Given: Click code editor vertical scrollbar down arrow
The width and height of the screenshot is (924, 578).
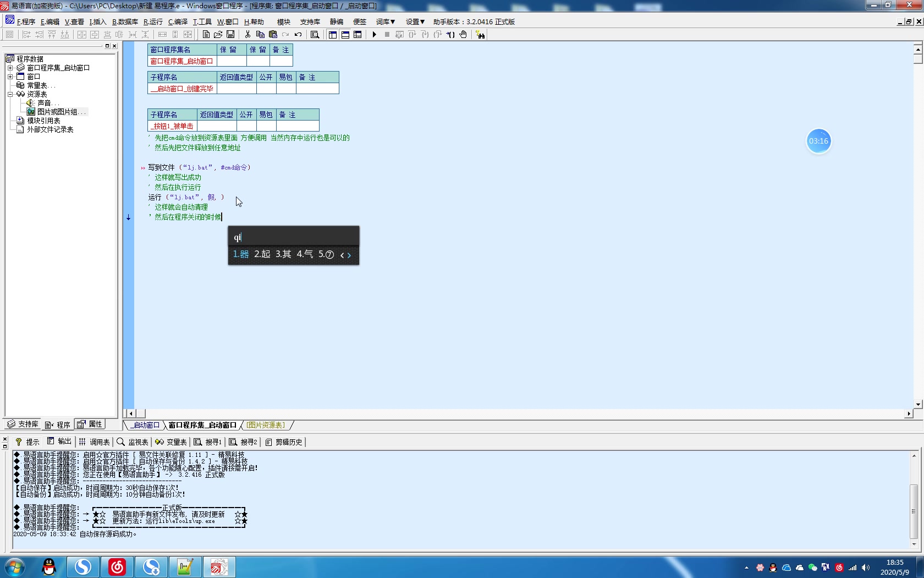Looking at the screenshot, I should click(918, 404).
